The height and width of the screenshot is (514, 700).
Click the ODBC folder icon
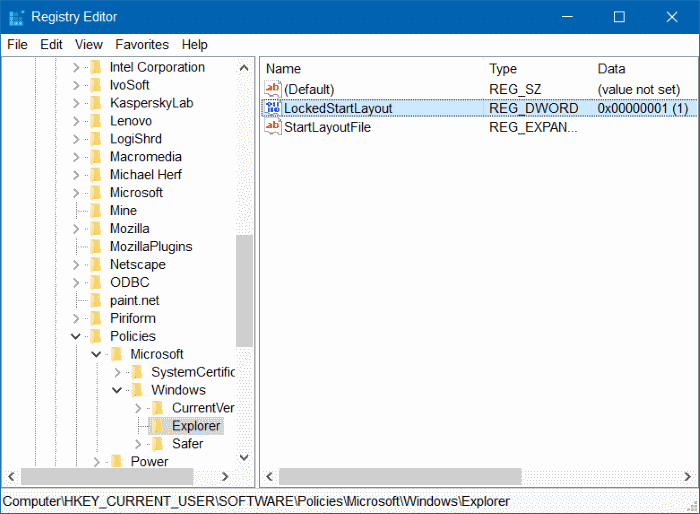click(x=96, y=282)
